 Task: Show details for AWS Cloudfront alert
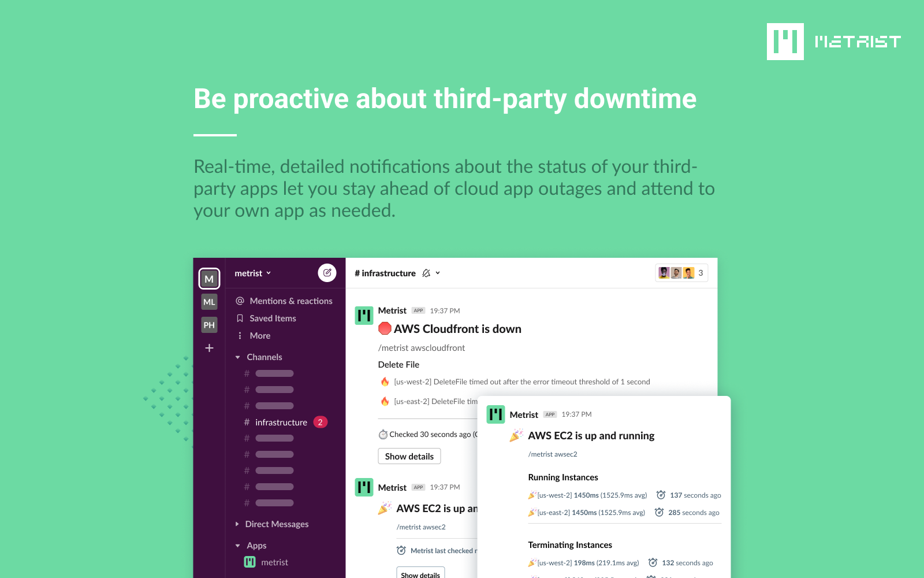pyautogui.click(x=409, y=456)
